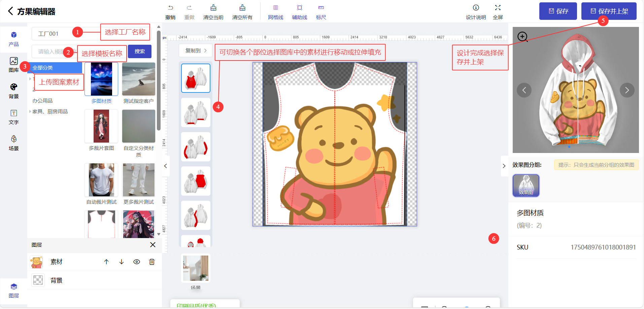Select the fourth hoodie part thumbnail
Viewport: 644px width, 309px height.
[196, 181]
